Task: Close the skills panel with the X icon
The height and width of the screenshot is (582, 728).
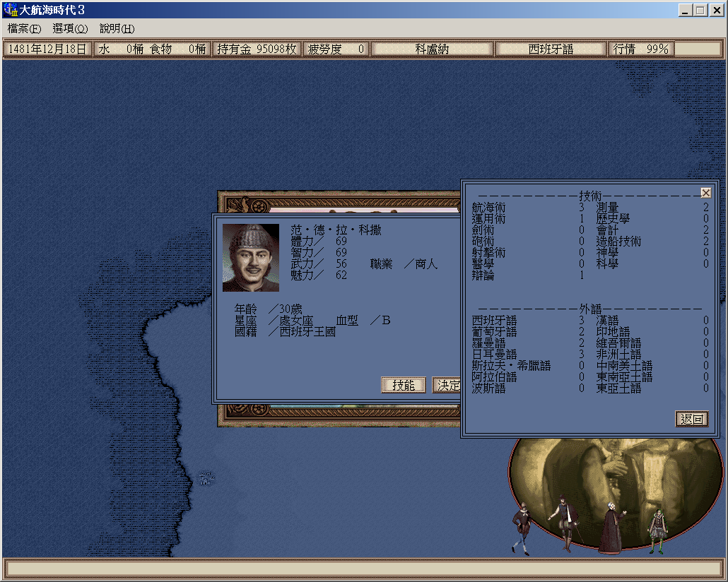Action: coord(705,193)
